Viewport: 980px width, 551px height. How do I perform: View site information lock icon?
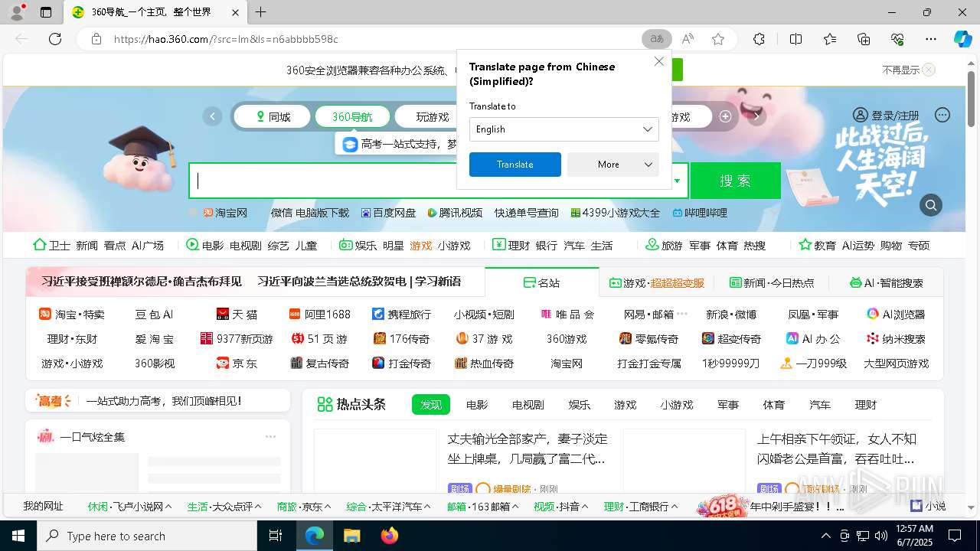coord(96,39)
